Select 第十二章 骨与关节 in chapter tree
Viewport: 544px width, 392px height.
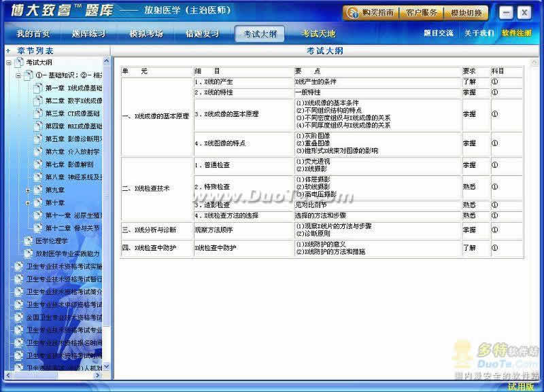[x=72, y=228]
